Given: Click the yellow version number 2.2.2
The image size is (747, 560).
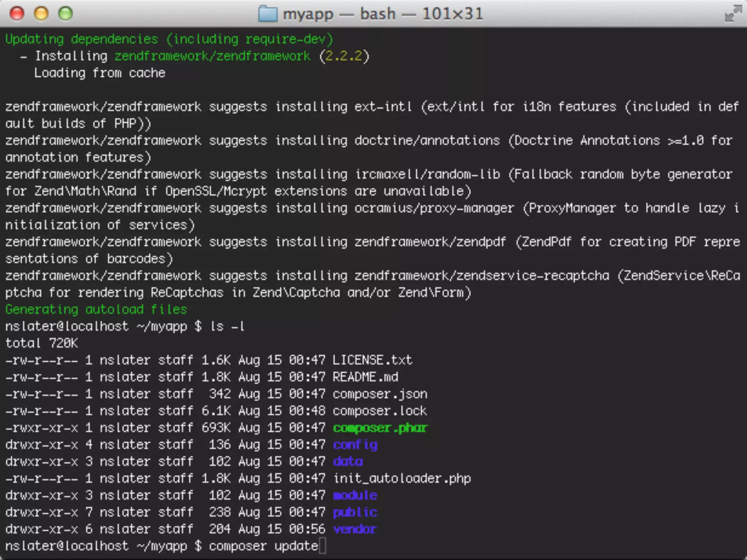Looking at the screenshot, I should coord(344,56).
